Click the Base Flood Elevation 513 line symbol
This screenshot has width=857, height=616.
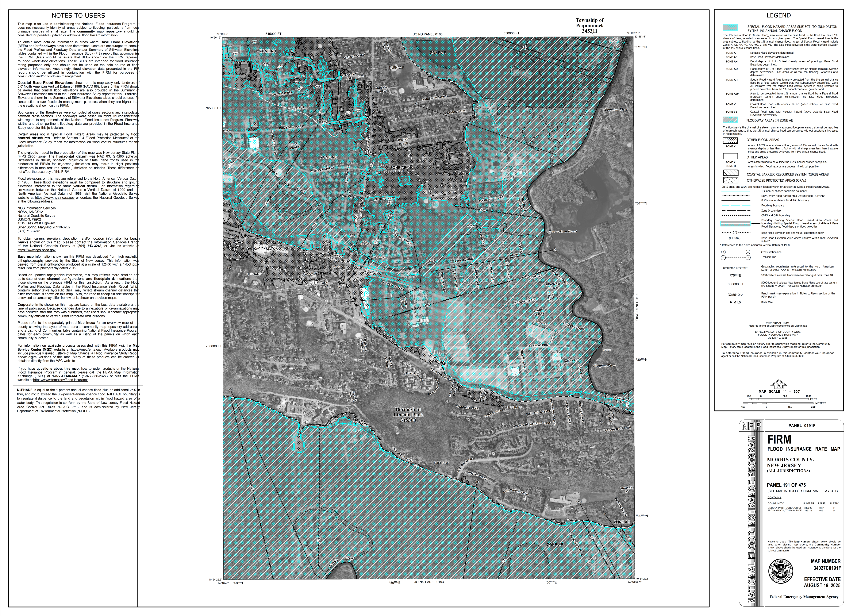[735, 233]
